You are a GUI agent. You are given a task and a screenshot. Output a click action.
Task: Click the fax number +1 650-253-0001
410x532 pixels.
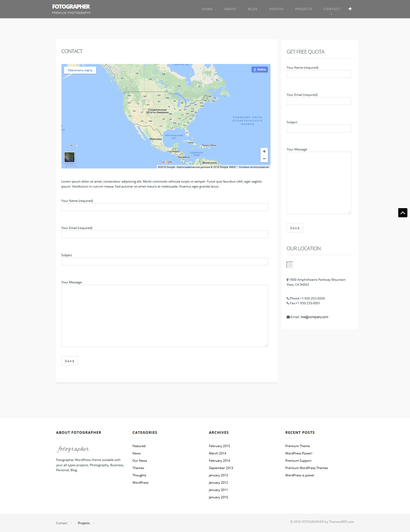pyautogui.click(x=308, y=303)
